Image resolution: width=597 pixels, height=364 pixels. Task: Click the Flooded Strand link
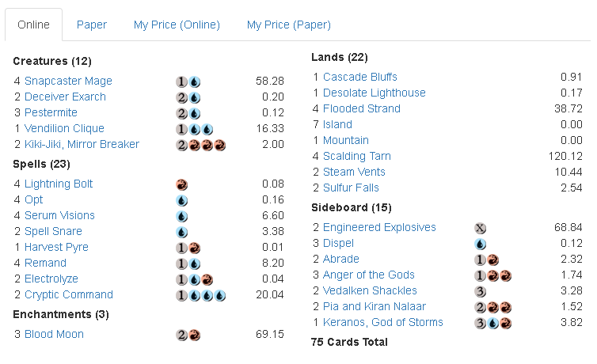click(362, 108)
